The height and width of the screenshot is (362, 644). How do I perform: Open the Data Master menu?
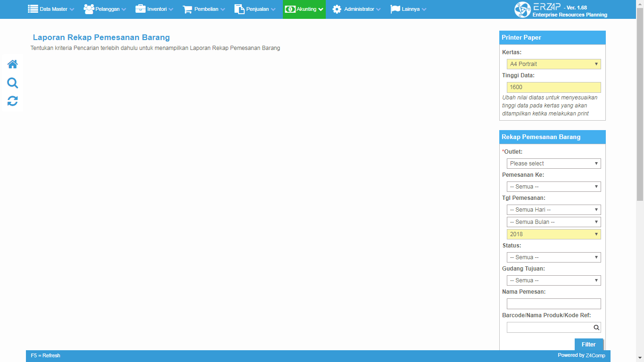point(51,9)
